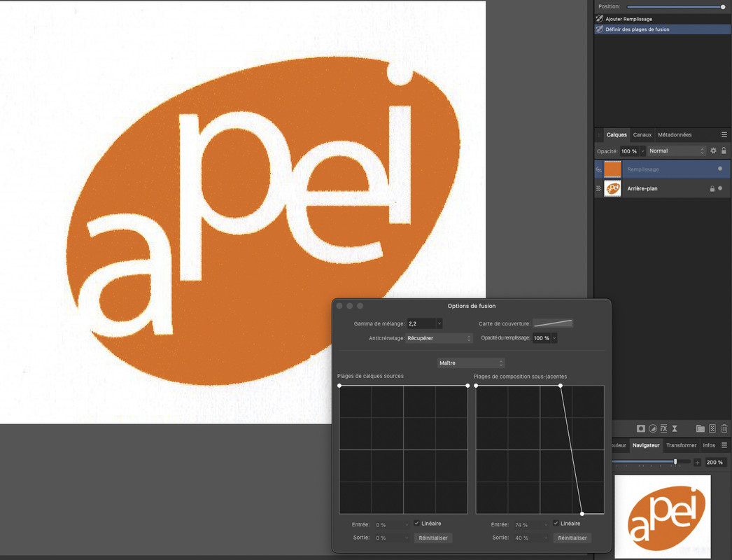Open the Anticrénelage Récupérer dropdown
The width and height of the screenshot is (732, 560).
pos(439,338)
